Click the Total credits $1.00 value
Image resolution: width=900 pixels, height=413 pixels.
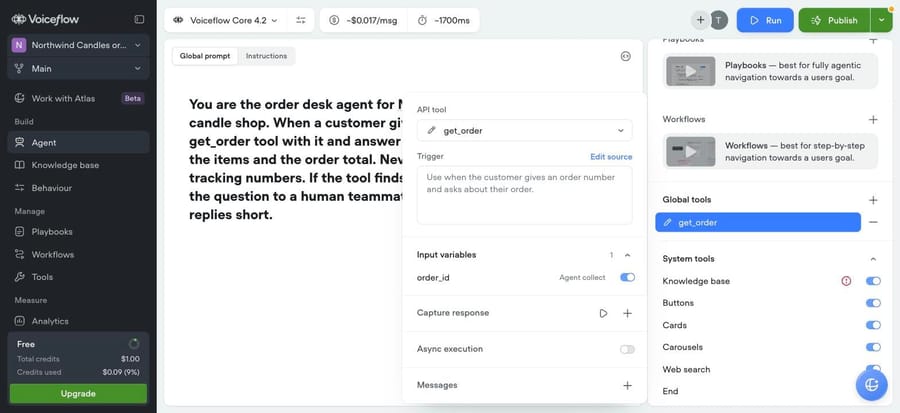130,359
